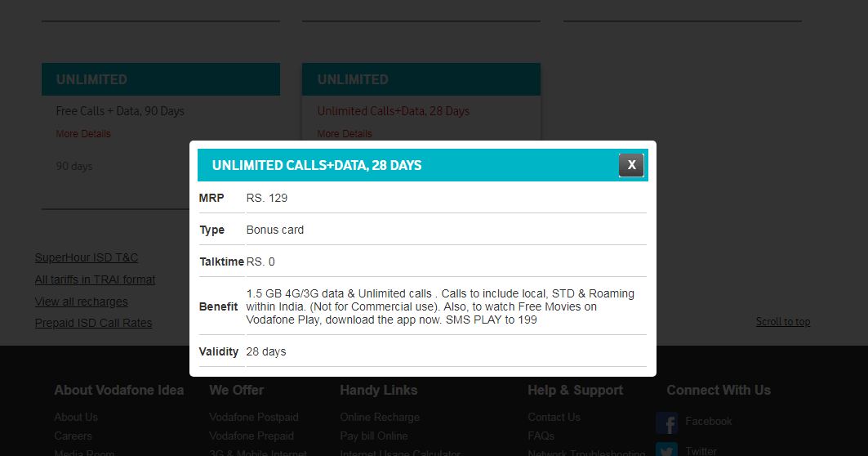Screen dimensions: 868x456
Task: View All tariffs in TRAI format
Action: click(x=95, y=279)
